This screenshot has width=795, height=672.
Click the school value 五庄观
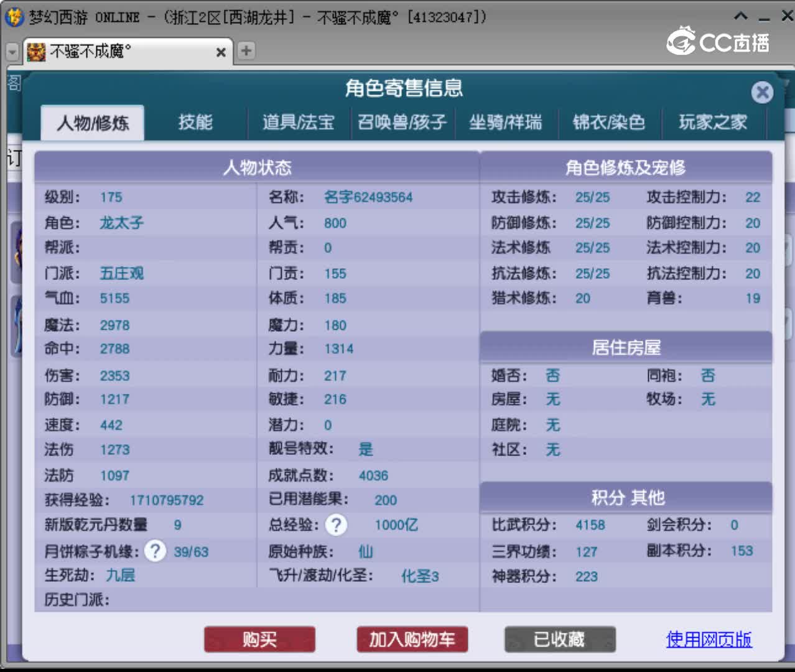pos(121,273)
